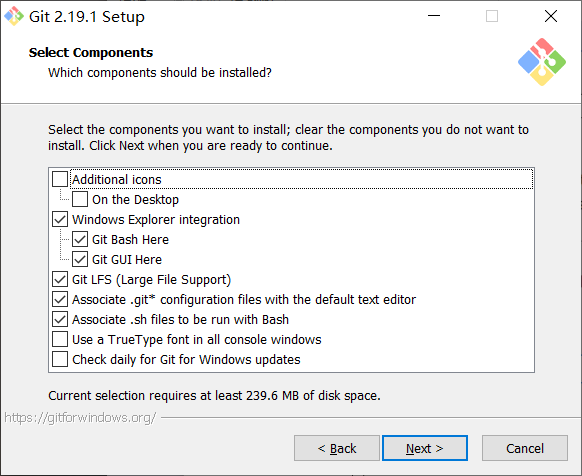The image size is (582, 476).
Task: Open the gitforwindows.org link
Action: pos(80,418)
